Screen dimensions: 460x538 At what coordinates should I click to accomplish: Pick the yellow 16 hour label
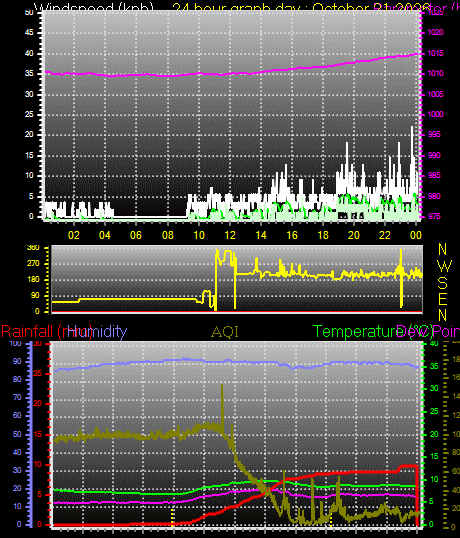(292, 235)
